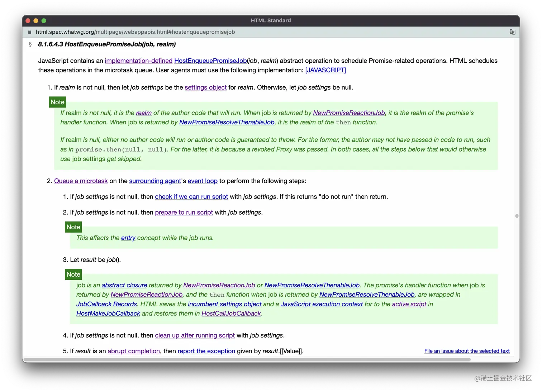Viewport: 542px width, 392px height.
Task: Click the check if we can run script link
Action: (191, 197)
